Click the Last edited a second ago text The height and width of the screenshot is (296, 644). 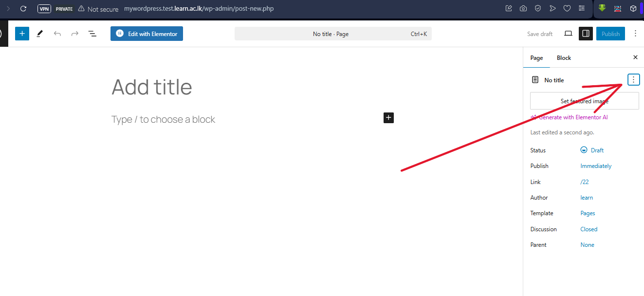click(562, 132)
